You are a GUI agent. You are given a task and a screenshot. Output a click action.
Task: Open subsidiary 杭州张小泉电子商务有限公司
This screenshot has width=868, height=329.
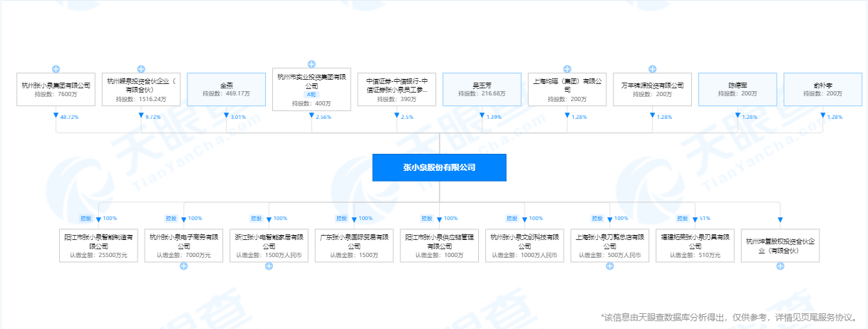(184, 245)
